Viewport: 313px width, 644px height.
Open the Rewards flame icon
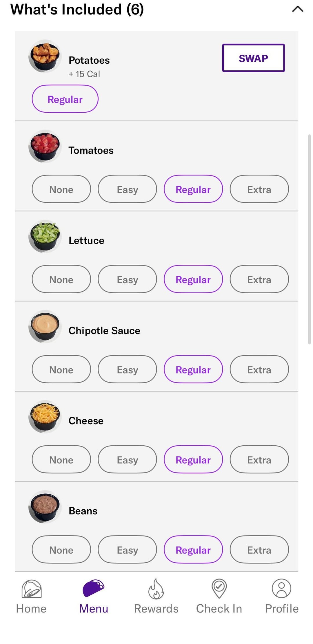[x=156, y=589]
